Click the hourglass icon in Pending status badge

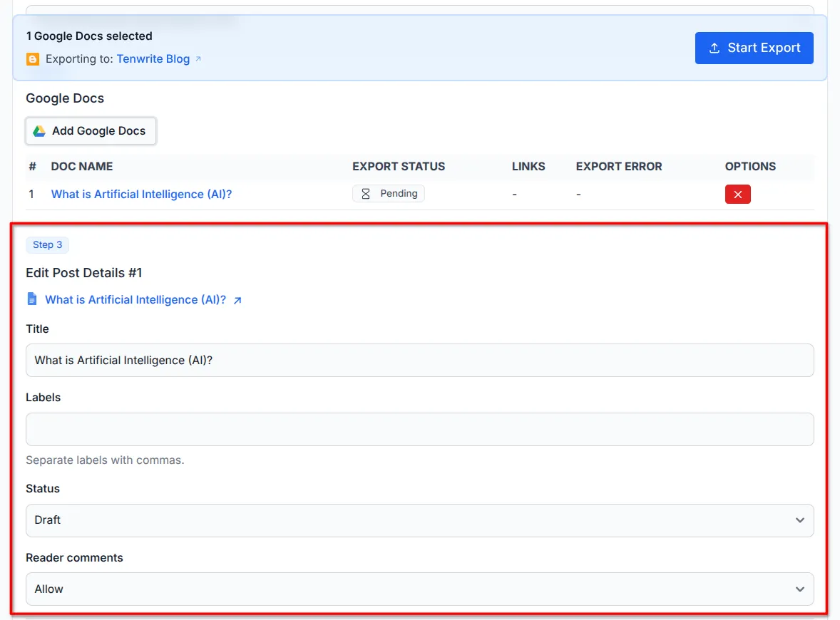365,193
